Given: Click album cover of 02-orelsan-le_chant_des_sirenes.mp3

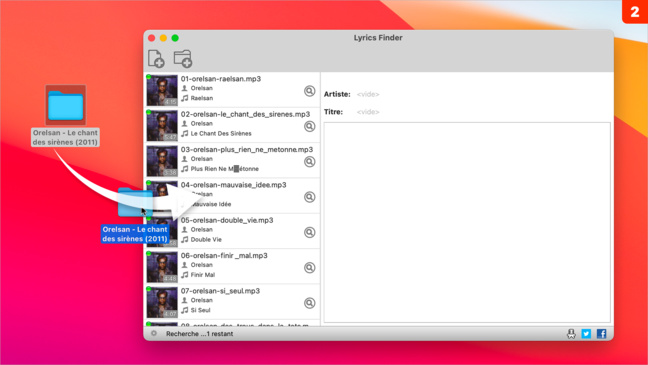Looking at the screenshot, I should click(x=162, y=126).
